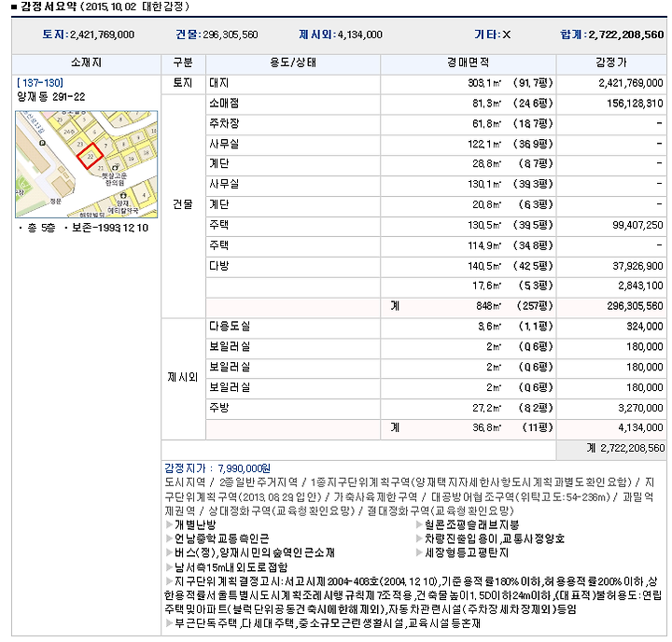The width and height of the screenshot is (672, 642).
Task: Click the 합계:2,722,208,560 summary total
Action: pos(612,35)
